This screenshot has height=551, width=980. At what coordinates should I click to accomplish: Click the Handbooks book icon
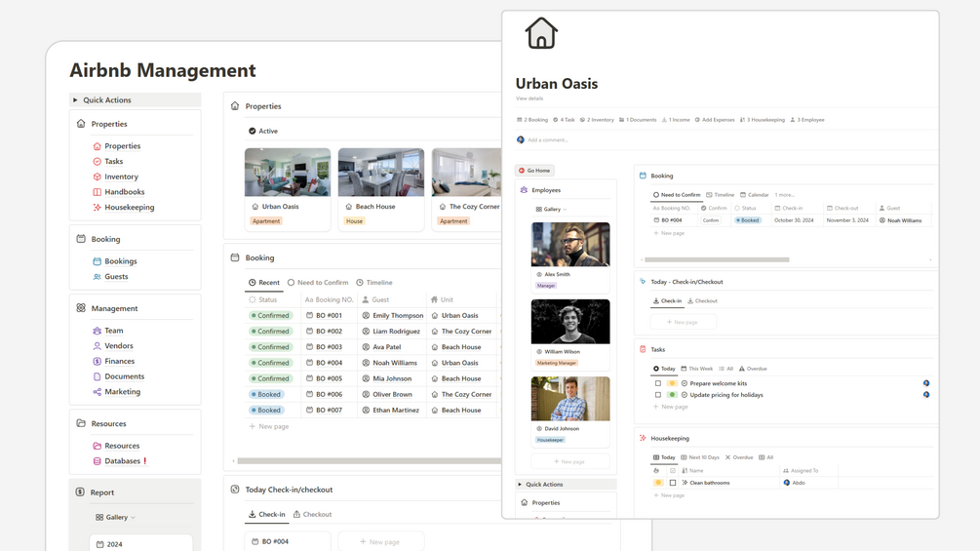(97, 192)
